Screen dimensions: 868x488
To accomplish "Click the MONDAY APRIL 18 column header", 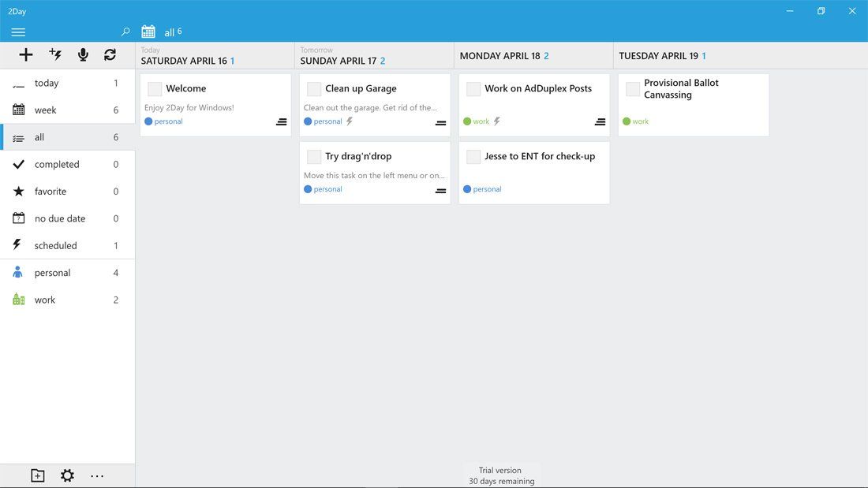I will 502,55.
